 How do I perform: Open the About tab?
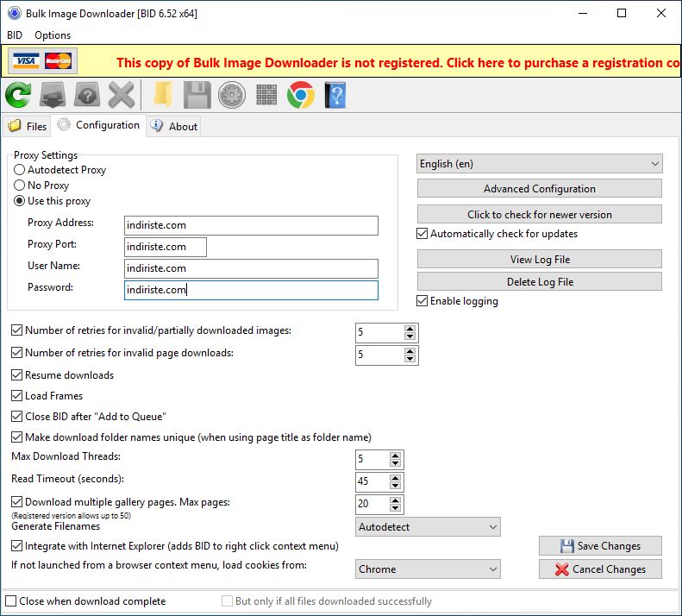click(x=173, y=126)
